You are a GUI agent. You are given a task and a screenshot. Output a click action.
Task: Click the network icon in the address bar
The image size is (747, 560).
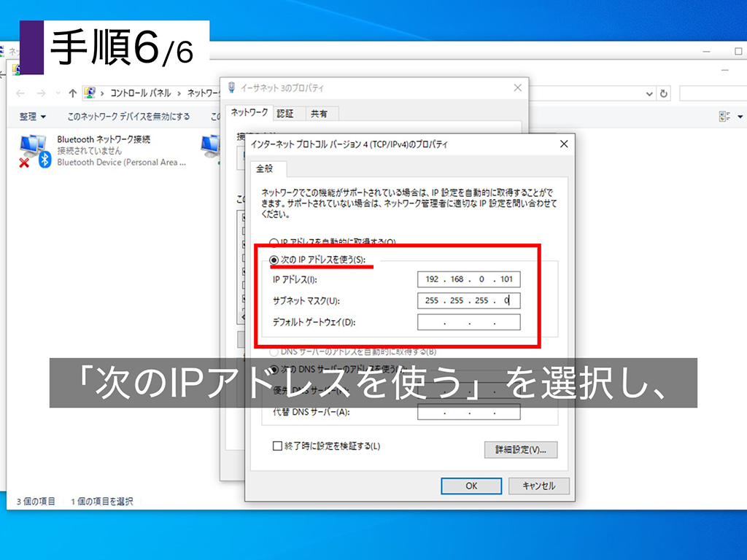[90, 93]
